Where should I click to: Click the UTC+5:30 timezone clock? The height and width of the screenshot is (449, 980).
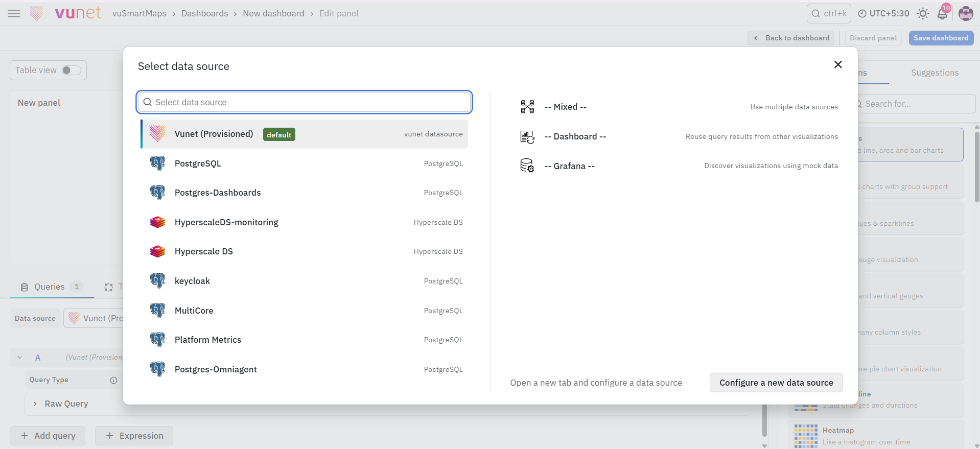883,14
